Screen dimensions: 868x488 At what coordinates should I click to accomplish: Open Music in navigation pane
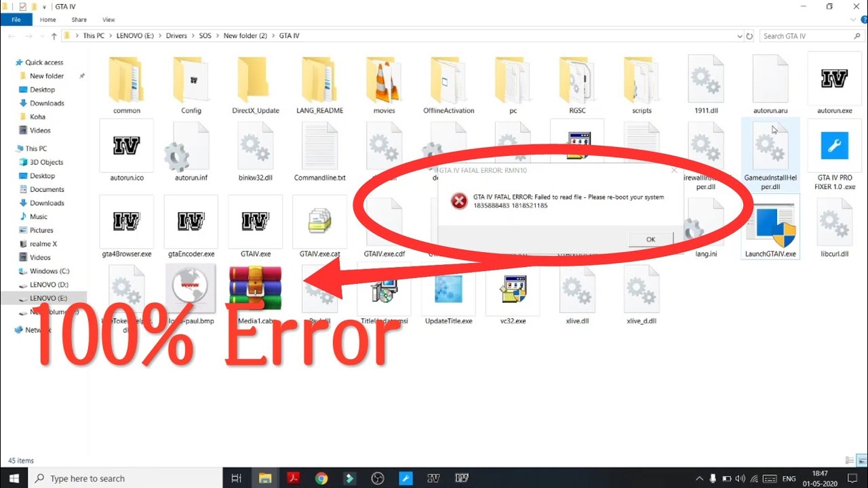click(x=39, y=216)
